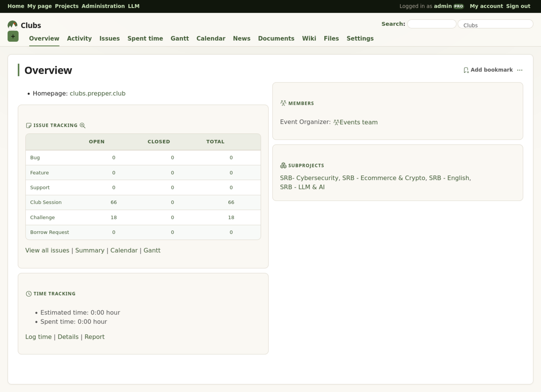Open Projects in top menu
The width and height of the screenshot is (541, 392).
click(67, 6)
